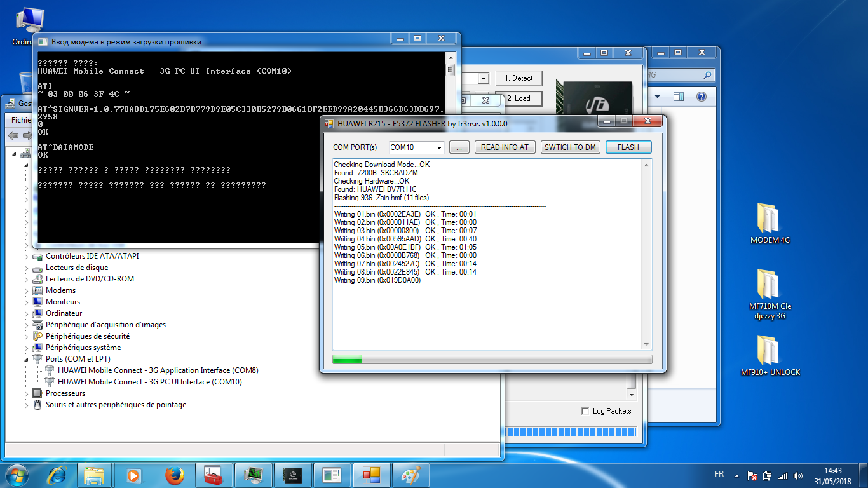Open the MODEM 4G desktop folder
Screen dimensions: 868x488
(x=770, y=224)
